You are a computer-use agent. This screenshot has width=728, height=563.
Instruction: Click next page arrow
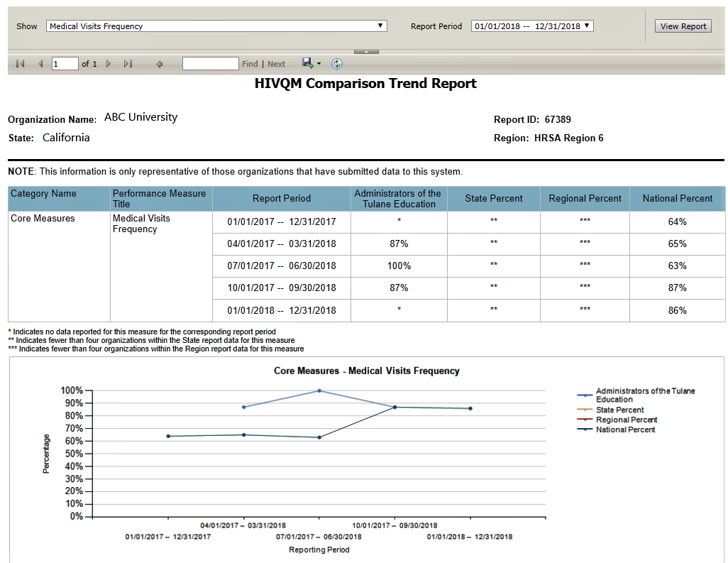coord(109,64)
